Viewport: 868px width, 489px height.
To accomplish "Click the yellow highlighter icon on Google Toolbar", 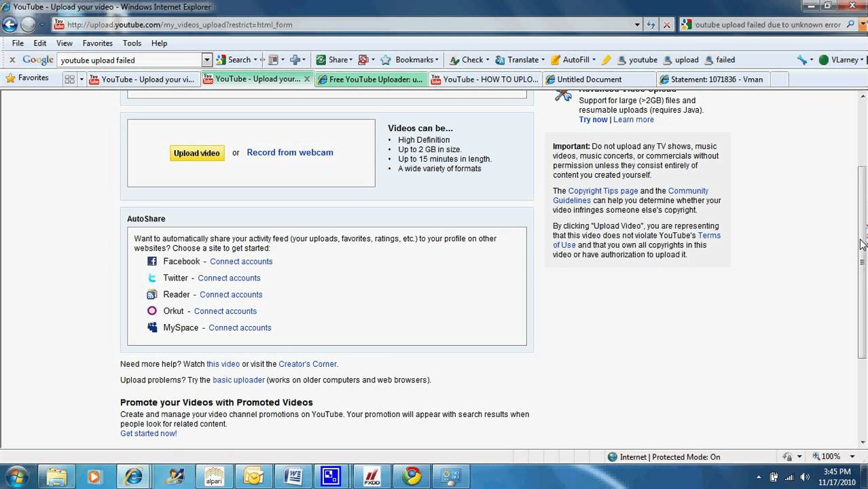I will 607,60.
